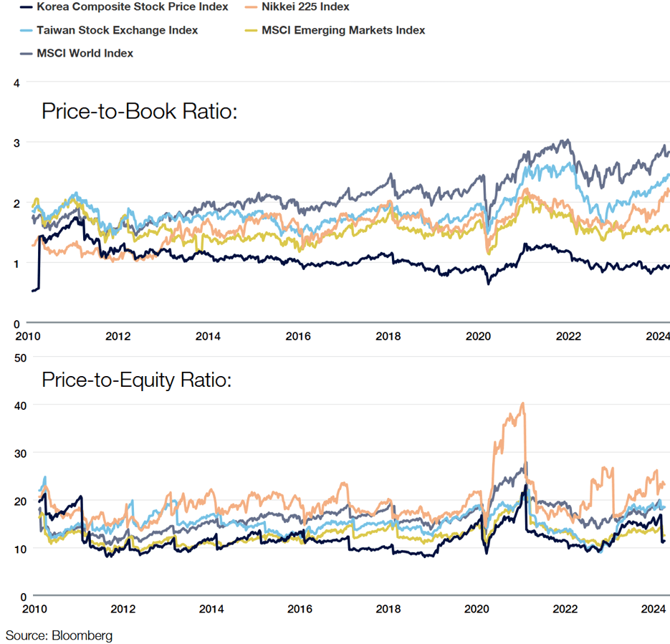Viewport: 670px width, 644px height.
Task: Click 2016 on the Price-to-Equity chart x-axis
Action: (300, 609)
